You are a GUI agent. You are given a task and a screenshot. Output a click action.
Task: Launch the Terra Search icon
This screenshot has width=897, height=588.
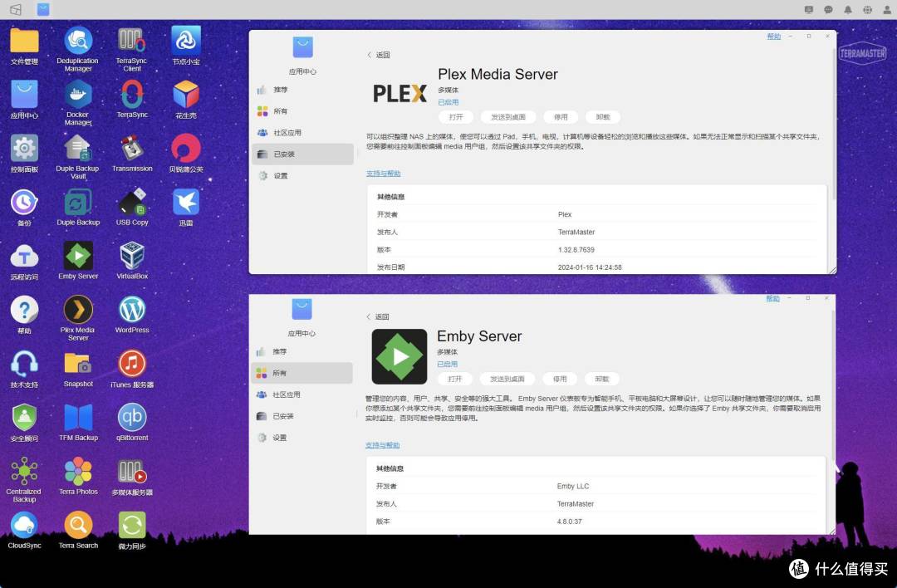click(78, 525)
